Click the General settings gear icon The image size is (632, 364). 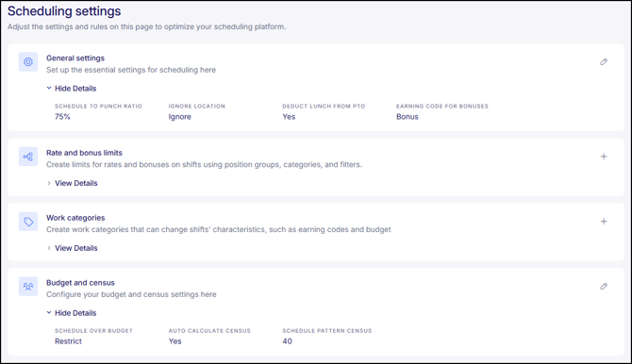(x=28, y=61)
